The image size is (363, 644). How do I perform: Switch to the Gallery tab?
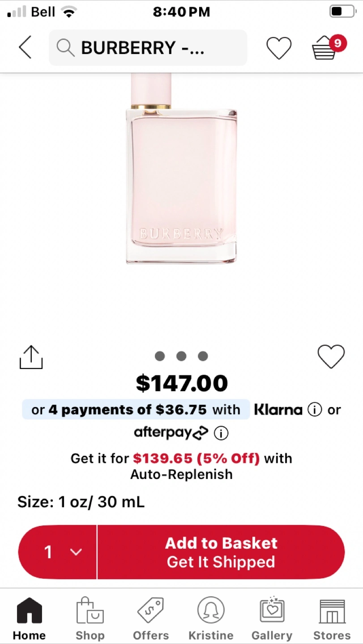click(272, 619)
